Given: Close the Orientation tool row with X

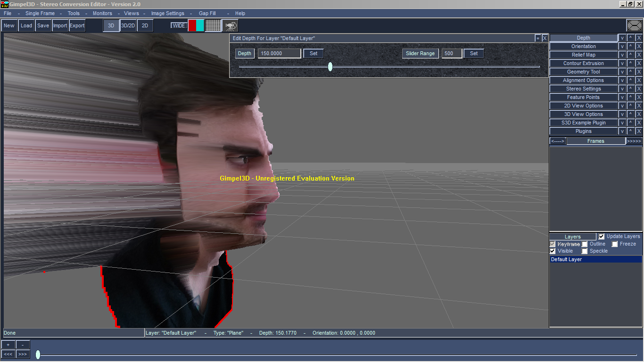Looking at the screenshot, I should pos(639,47).
